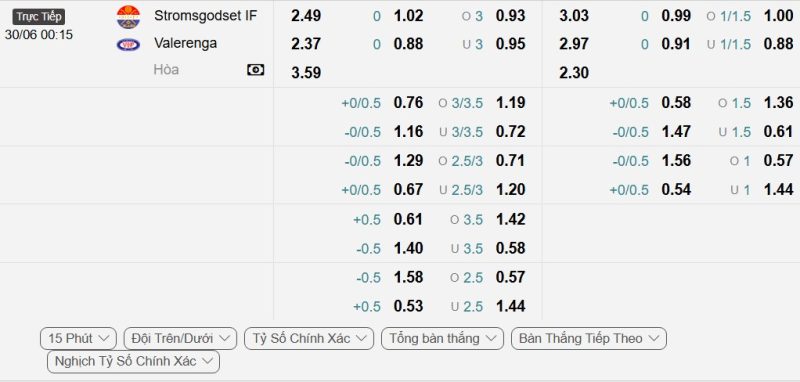
Task: Select Valerenga win odds 2.37
Action: point(306,44)
